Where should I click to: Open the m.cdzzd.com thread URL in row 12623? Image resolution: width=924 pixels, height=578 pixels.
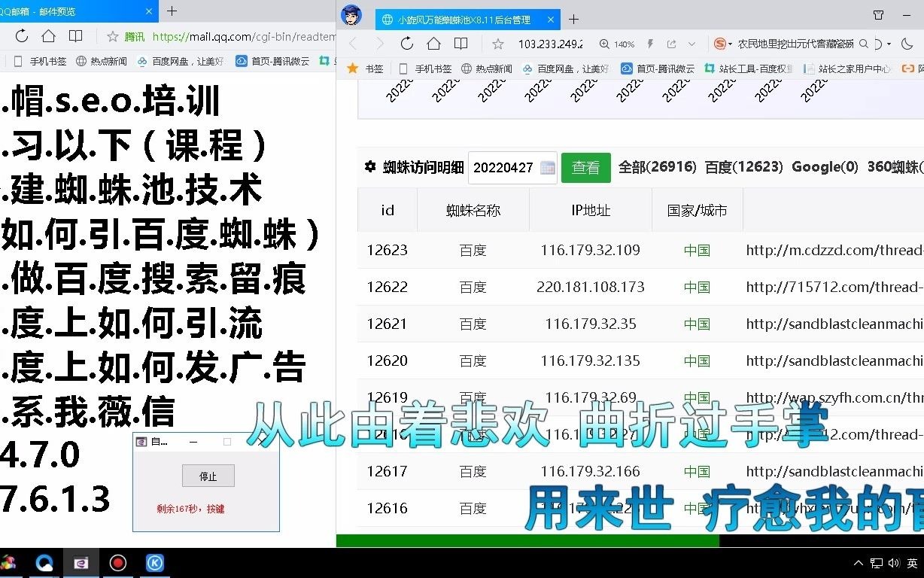pyautogui.click(x=834, y=250)
